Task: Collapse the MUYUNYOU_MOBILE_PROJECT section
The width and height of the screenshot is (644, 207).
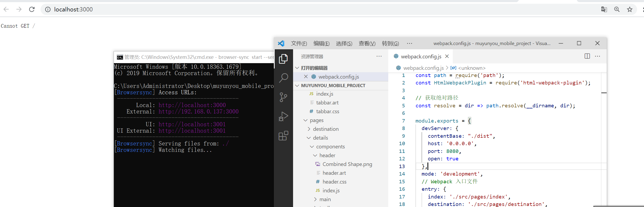Action: click(x=341, y=86)
